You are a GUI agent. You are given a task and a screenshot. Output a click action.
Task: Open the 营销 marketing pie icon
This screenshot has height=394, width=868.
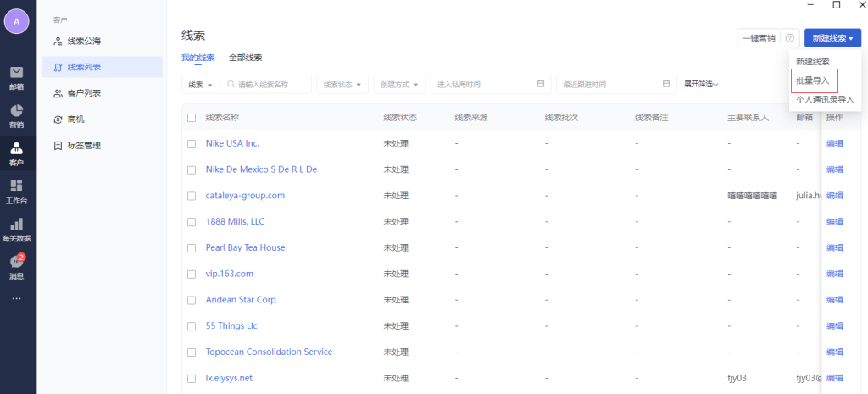17,113
